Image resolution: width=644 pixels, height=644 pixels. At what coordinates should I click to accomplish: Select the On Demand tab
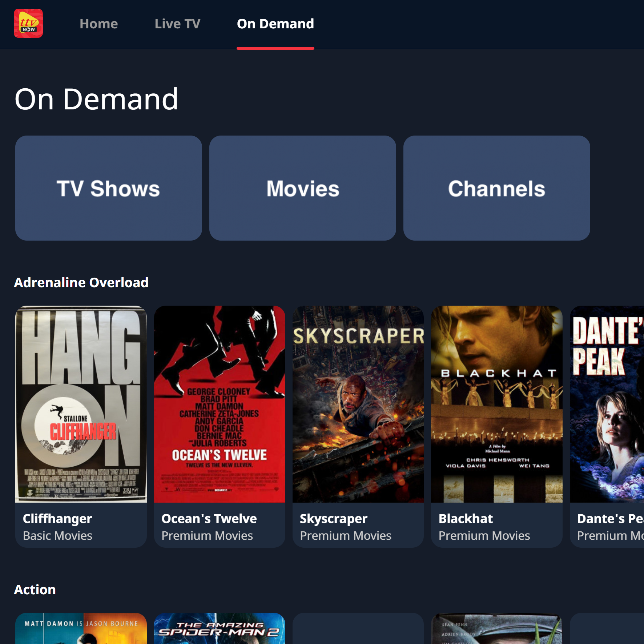tap(275, 24)
